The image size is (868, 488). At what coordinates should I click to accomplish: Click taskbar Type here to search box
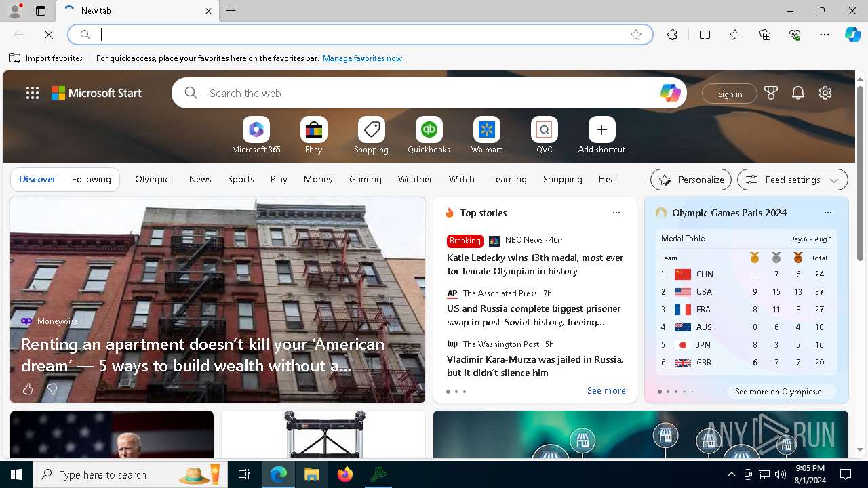tap(130, 474)
